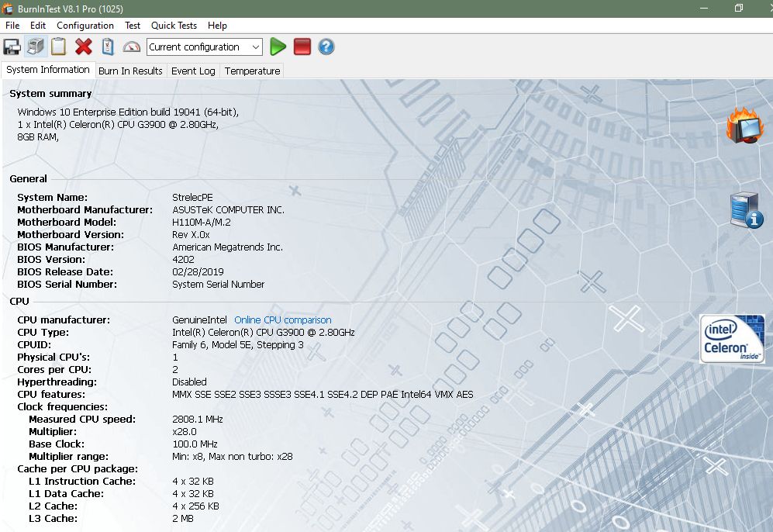The height and width of the screenshot is (532, 773).
Task: Open the Configuration menu
Action: (85, 26)
